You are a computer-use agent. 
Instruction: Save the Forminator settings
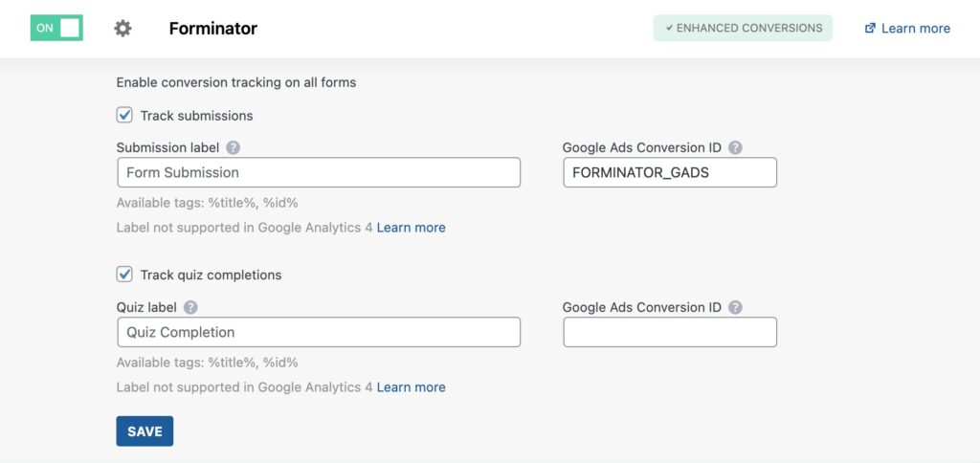pyautogui.click(x=145, y=431)
